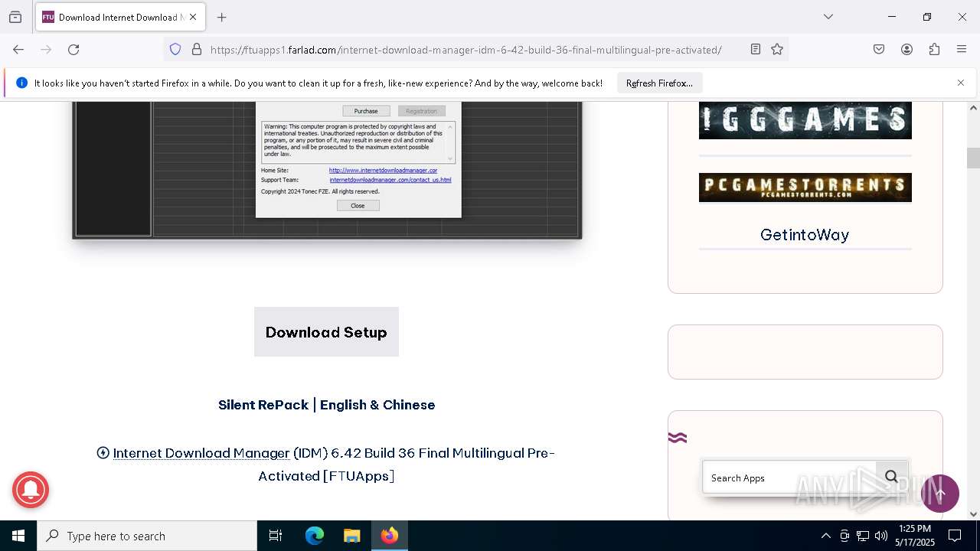This screenshot has height=551, width=980.
Task: Click the Purchase button in IDM screenshot
Action: click(x=366, y=111)
